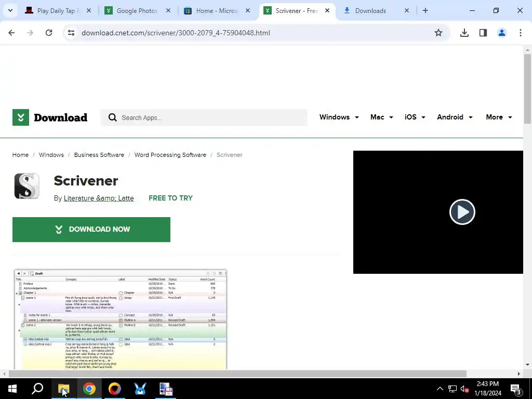Close the Play Daily Tap tab
Image resolution: width=532 pixels, height=399 pixels.
88,10
